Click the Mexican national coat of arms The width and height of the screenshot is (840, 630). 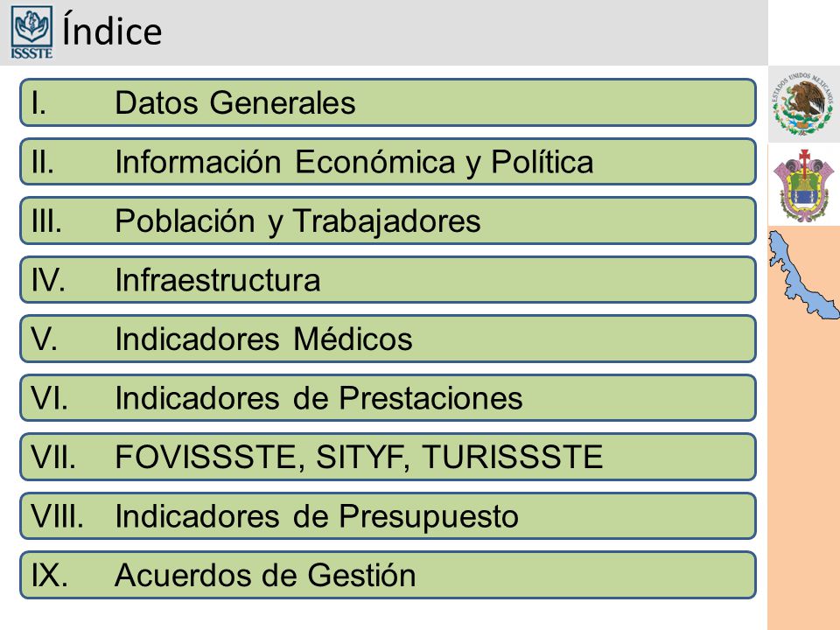click(803, 104)
